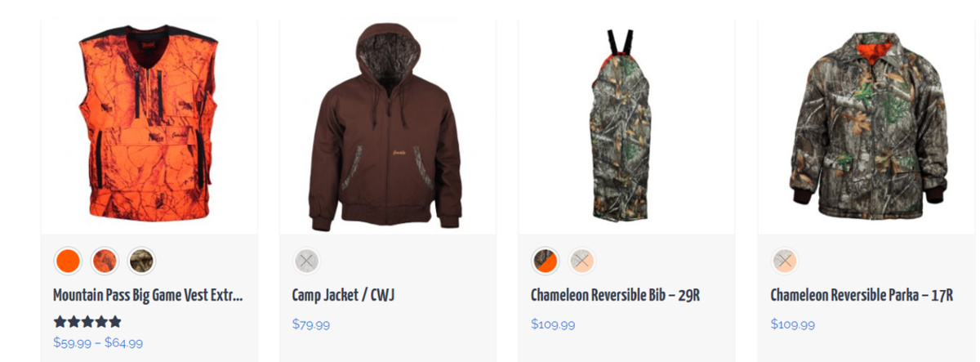980x362 pixels.
Task: Click the $109.99 price under Chameleon Bib
Action: (x=553, y=324)
